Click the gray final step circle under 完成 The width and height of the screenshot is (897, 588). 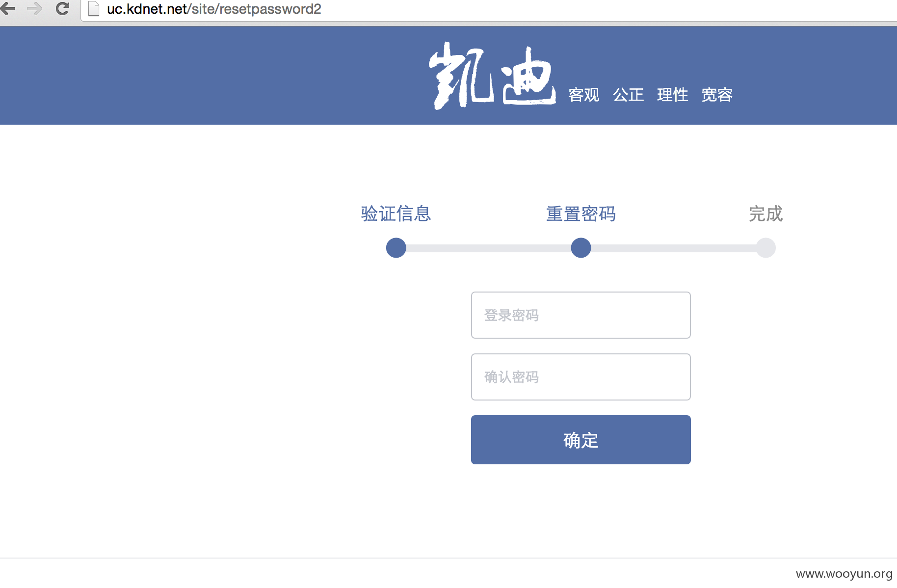(765, 248)
